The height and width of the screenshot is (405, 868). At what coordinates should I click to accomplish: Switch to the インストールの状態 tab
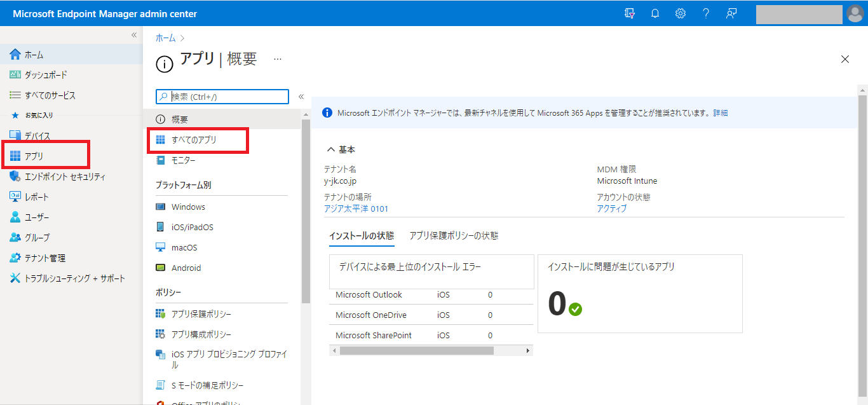click(x=362, y=235)
